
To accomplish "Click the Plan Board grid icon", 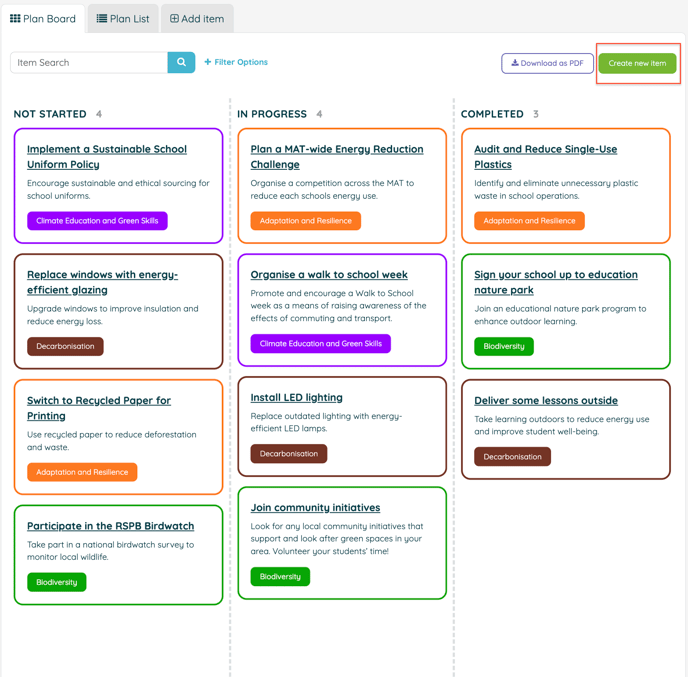I will [15, 18].
